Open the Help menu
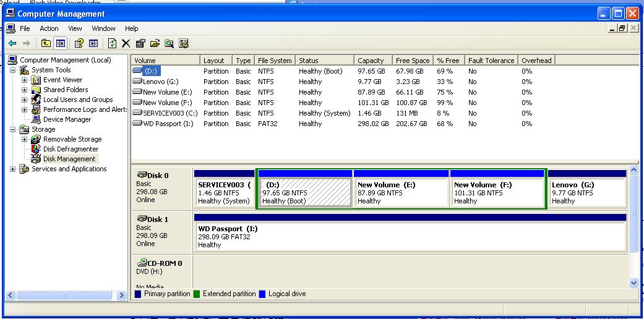 pos(131,28)
